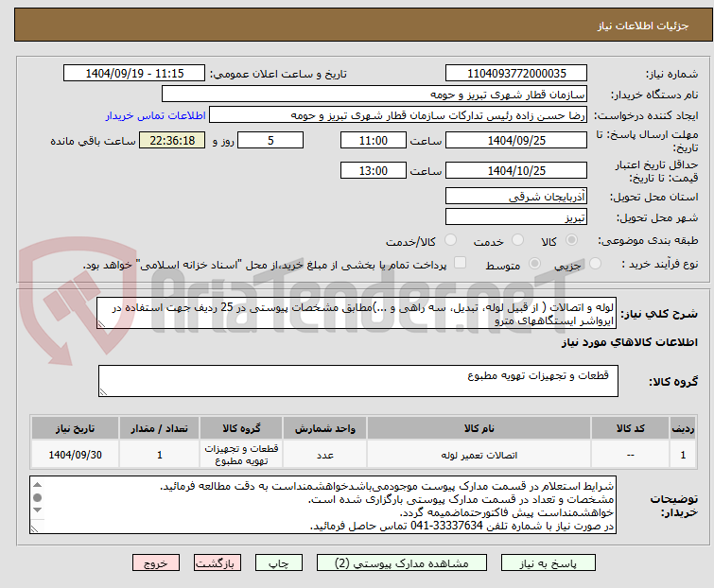The height and width of the screenshot is (588, 714).
Task: Click the 'اطلاعات کالاهای مورد نیاز' section heading
Action: 629,342
